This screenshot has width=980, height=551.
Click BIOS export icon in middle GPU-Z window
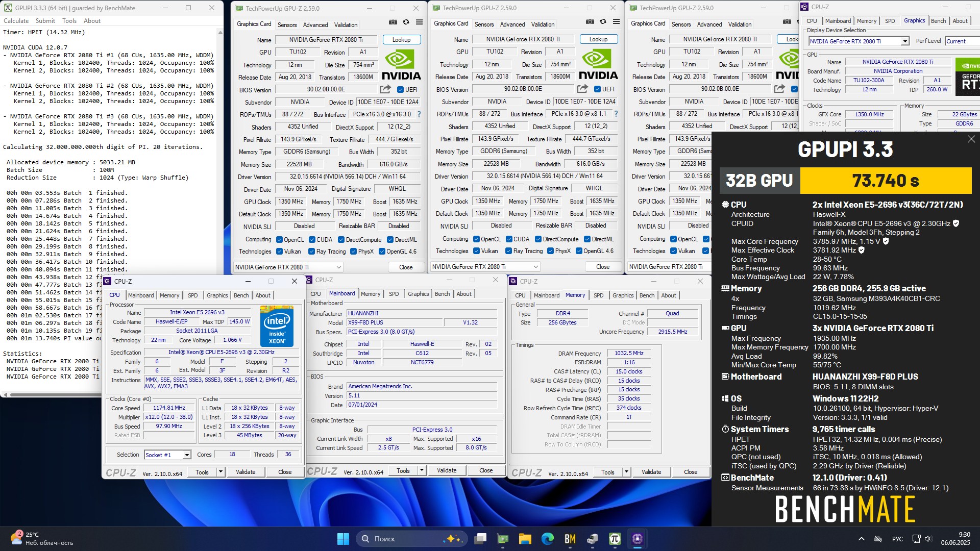[582, 89]
